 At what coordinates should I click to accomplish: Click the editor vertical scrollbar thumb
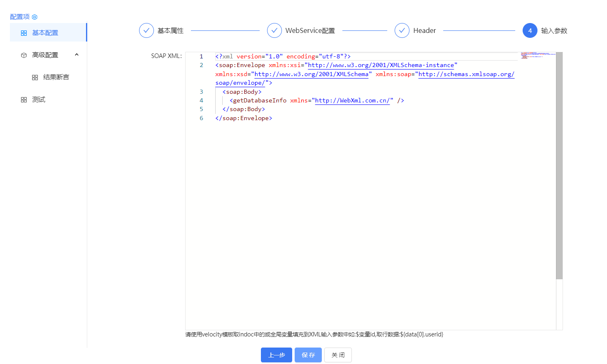pos(559,166)
